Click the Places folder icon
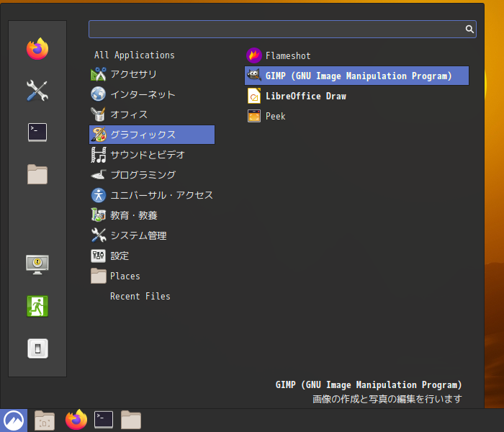Screen dimensions: 504x432 coord(99,276)
